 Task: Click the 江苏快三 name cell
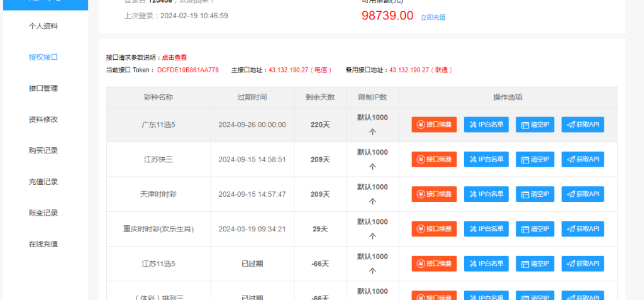[x=158, y=160]
